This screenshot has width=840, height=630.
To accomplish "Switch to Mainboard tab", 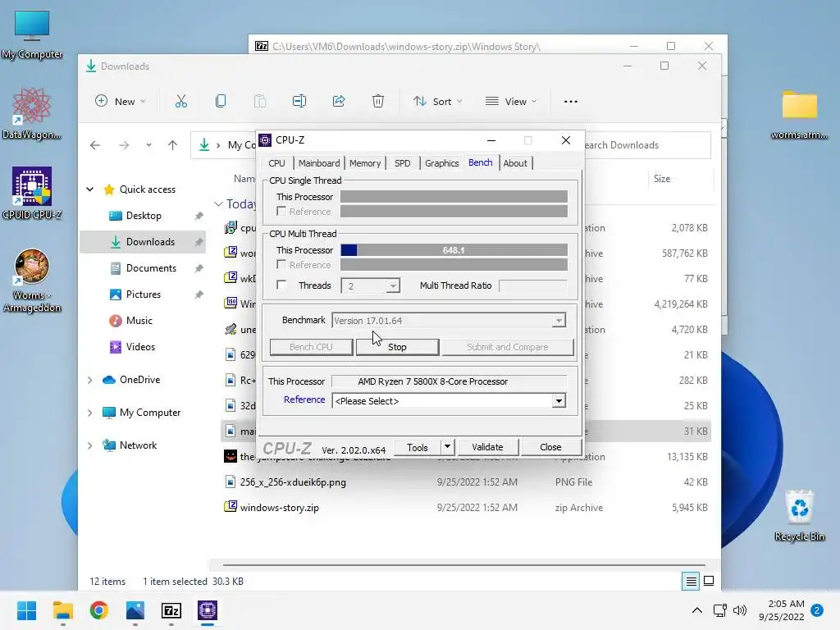I will [319, 163].
